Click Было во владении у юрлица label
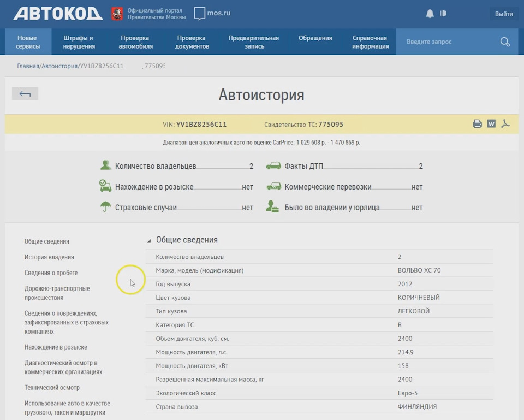 click(332, 208)
